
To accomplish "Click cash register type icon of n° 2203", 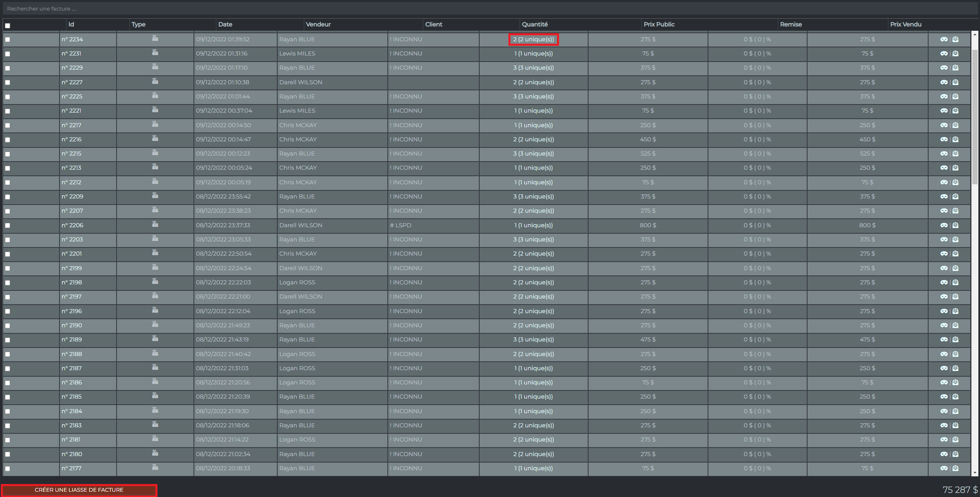I will (x=155, y=239).
